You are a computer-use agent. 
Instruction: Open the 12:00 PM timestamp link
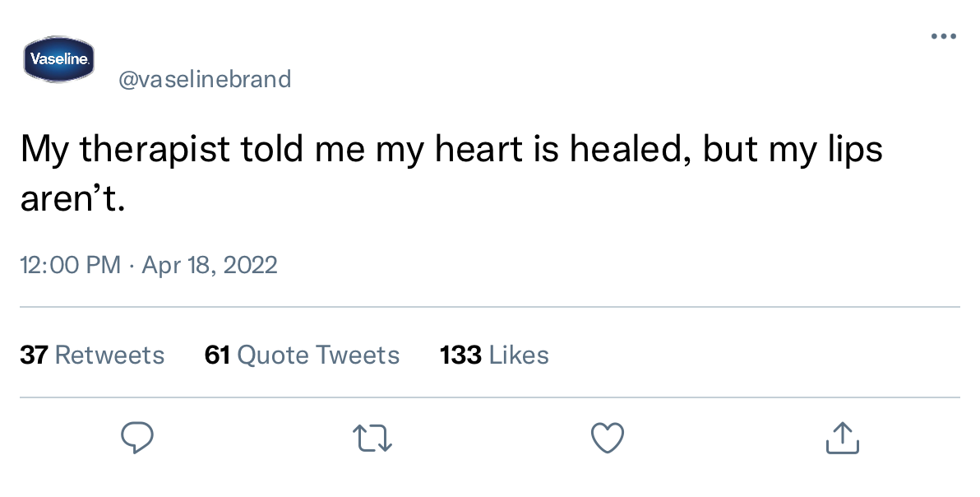(x=71, y=265)
